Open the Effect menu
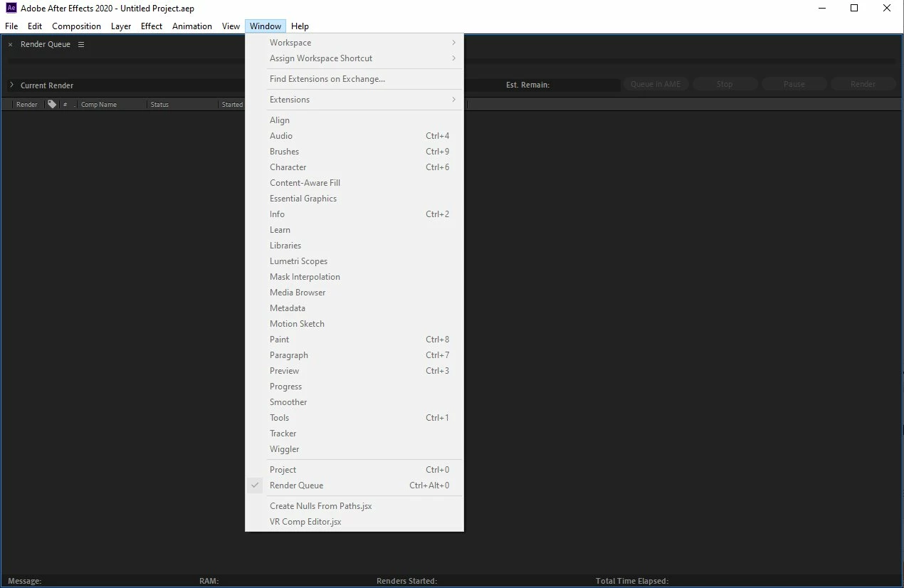904x588 pixels. [x=152, y=26]
